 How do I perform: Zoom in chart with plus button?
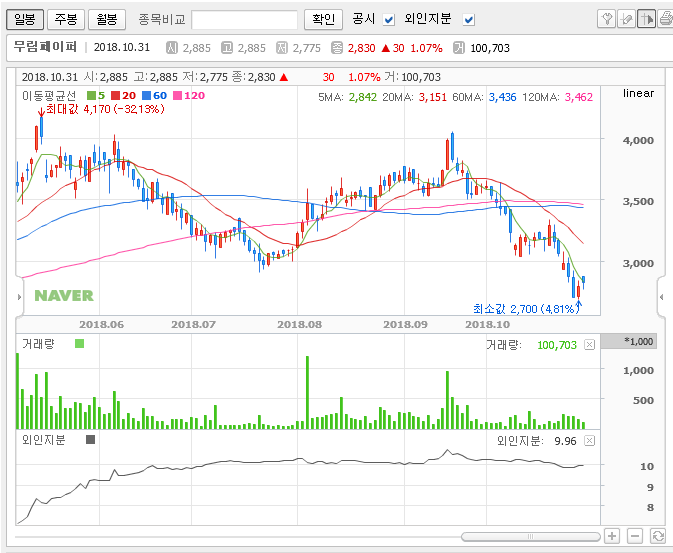pos(612,536)
